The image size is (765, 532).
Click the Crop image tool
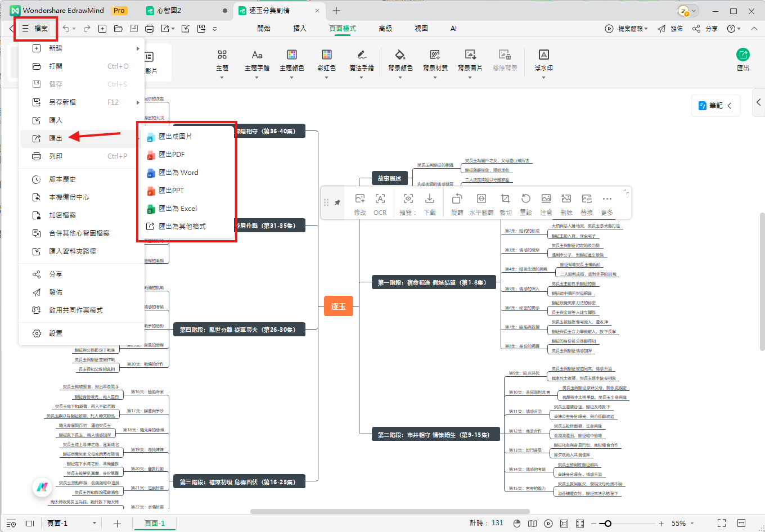pyautogui.click(x=505, y=204)
